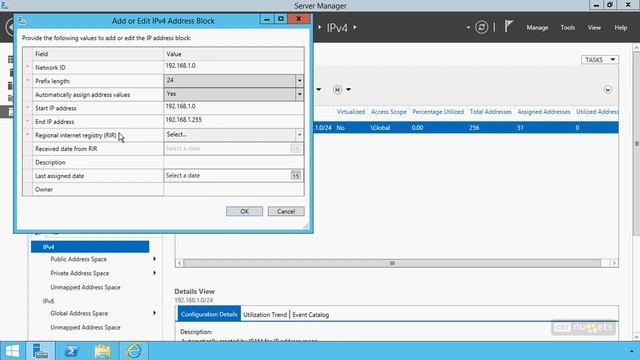Expand Private Address Space submenu arrow
Viewport: 640px width, 360px height.
point(154,273)
